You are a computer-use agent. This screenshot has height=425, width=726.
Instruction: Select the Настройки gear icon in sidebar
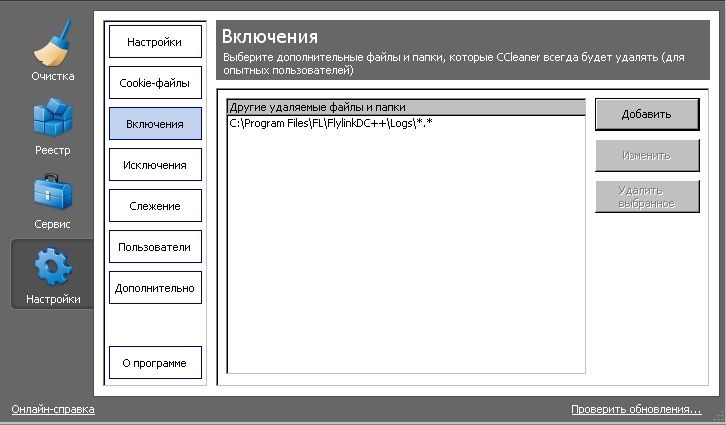point(52,271)
